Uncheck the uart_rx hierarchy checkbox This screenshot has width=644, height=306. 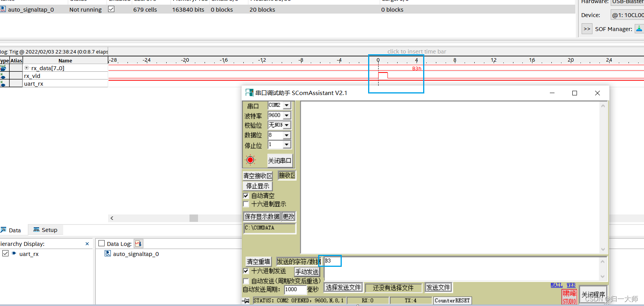coord(5,253)
